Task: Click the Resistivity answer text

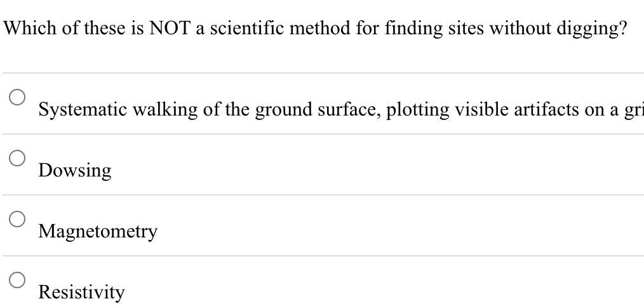Action: [x=81, y=292]
